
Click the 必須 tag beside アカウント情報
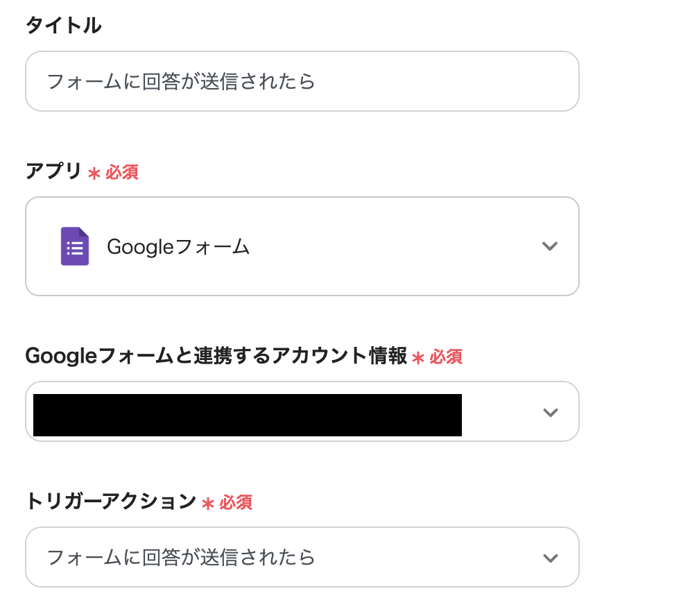click(x=446, y=357)
